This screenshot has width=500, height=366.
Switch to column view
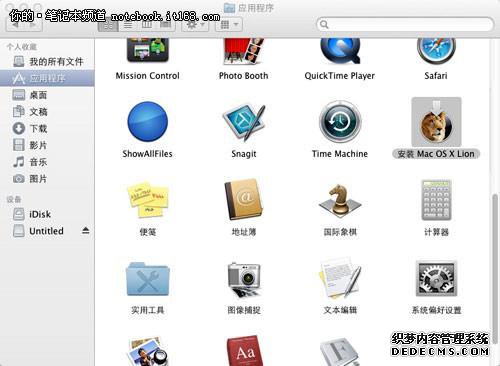tap(147, 25)
